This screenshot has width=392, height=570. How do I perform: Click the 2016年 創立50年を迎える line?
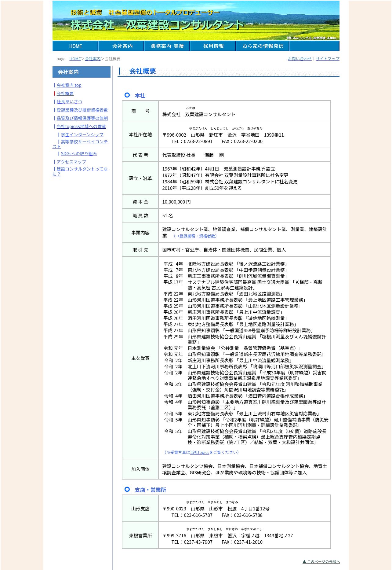(x=202, y=188)
